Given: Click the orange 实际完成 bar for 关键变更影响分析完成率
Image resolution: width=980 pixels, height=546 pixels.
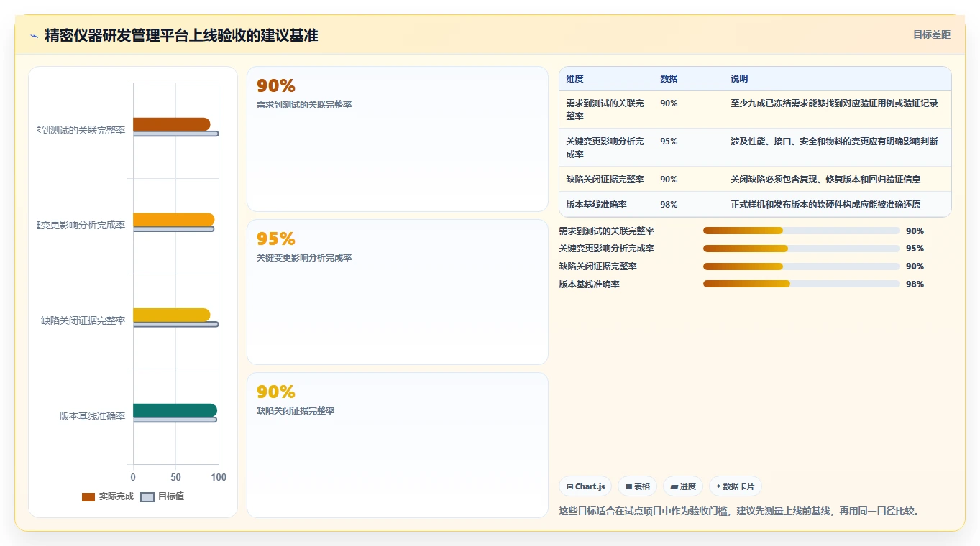Looking at the screenshot, I should click(x=173, y=220).
